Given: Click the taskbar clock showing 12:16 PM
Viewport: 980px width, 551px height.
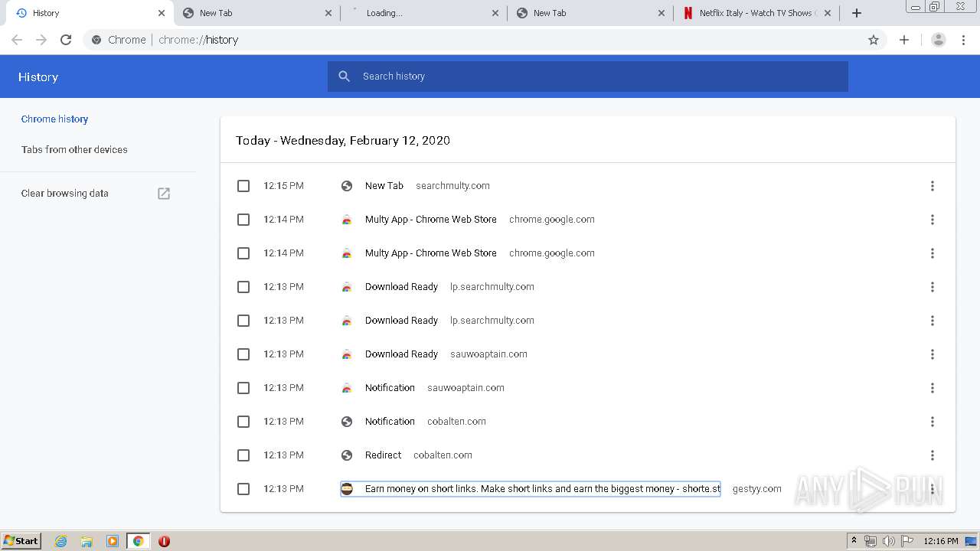Looking at the screenshot, I should 941,541.
